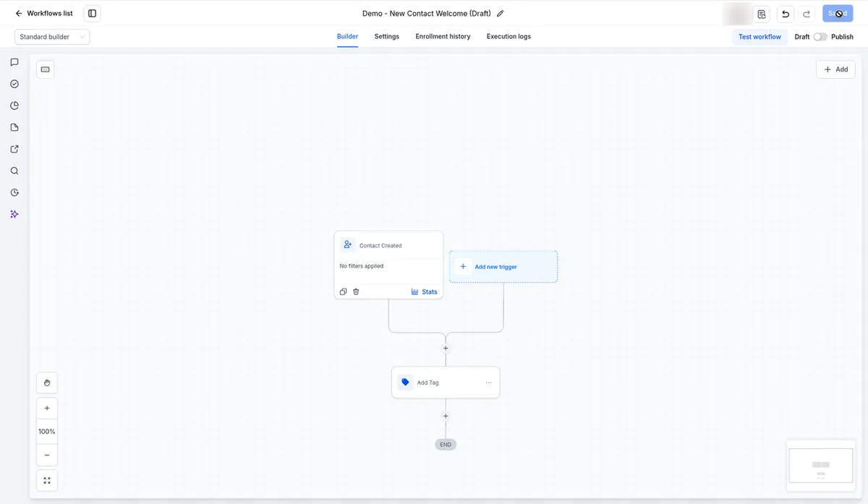The image size is (868, 504).
Task: Open the Standard builder dropdown
Action: coord(52,37)
